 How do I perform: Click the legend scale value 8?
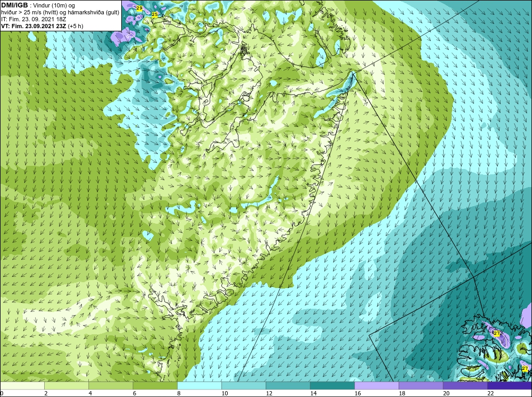(179, 393)
